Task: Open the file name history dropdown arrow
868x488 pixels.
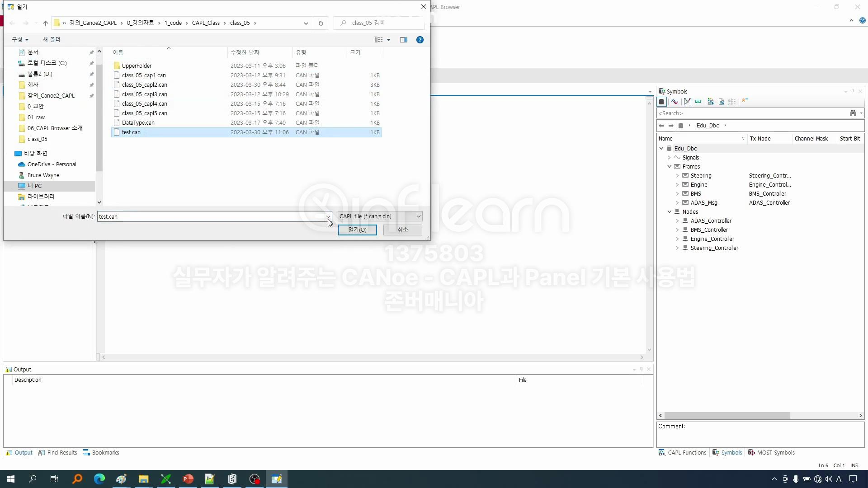Action: 328,216
